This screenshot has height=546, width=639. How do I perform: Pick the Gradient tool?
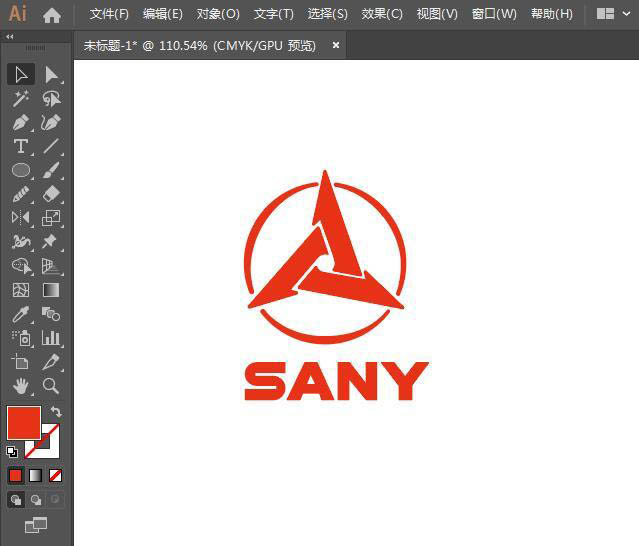[x=51, y=290]
